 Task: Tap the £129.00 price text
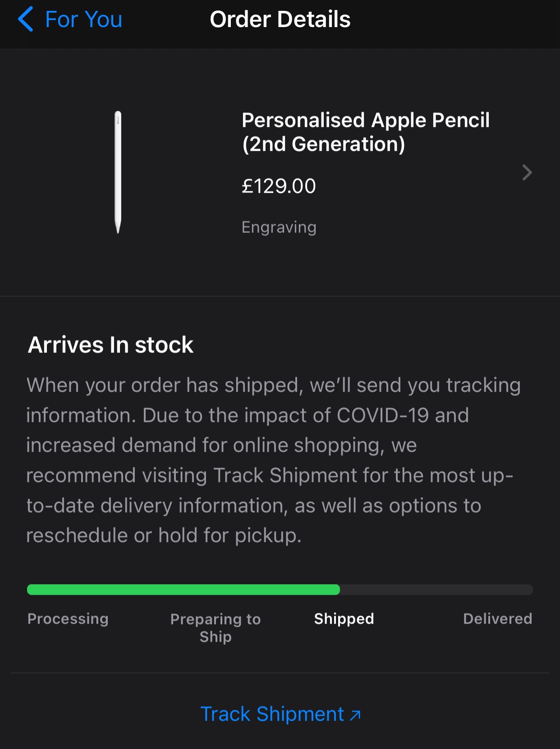point(279,186)
